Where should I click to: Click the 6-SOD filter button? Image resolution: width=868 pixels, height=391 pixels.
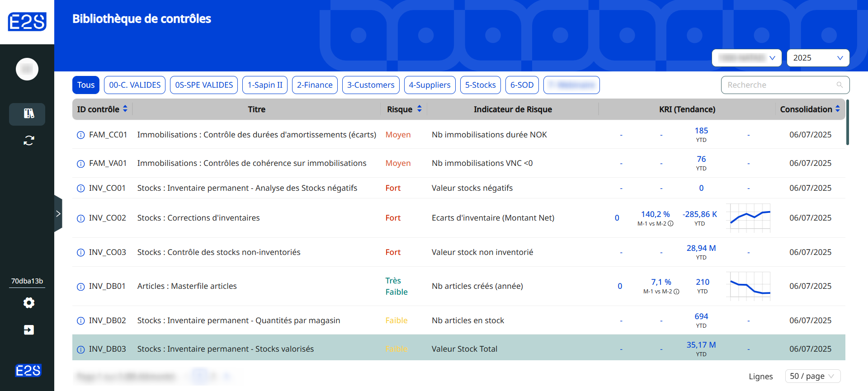(x=522, y=85)
